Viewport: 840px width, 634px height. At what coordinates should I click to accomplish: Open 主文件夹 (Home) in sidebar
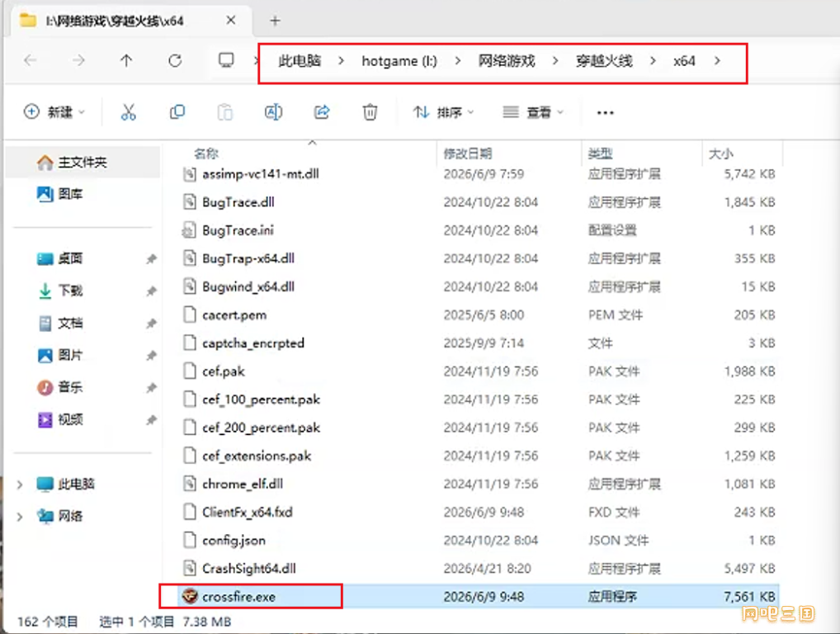83,163
